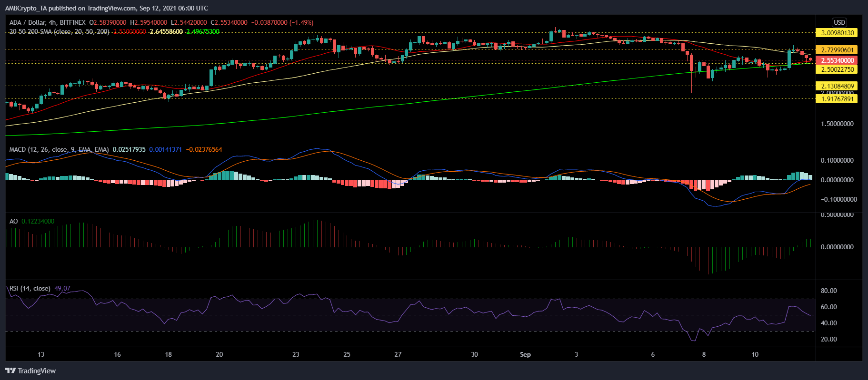868x380 pixels.
Task: Click the change value −0.03870000 (−1.49%)
Action: click(x=282, y=22)
